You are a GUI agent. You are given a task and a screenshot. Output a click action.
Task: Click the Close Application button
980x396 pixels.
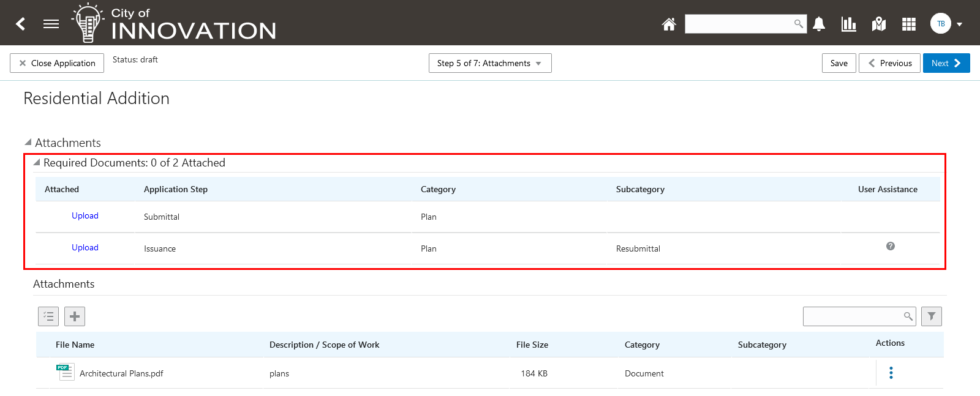pyautogui.click(x=57, y=63)
